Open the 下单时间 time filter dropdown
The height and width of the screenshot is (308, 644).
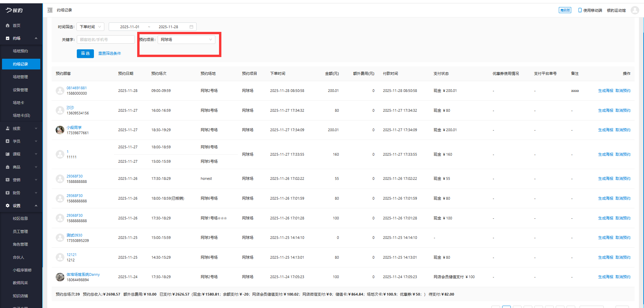click(90, 27)
